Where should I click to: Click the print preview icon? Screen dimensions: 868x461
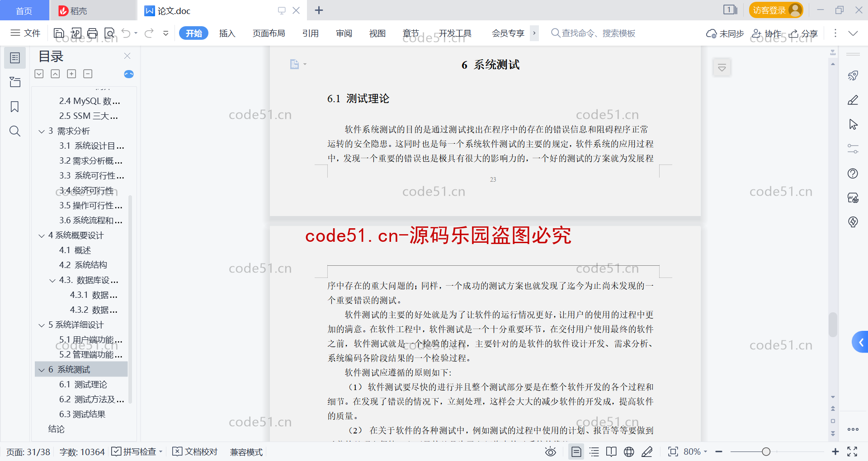pyautogui.click(x=109, y=33)
